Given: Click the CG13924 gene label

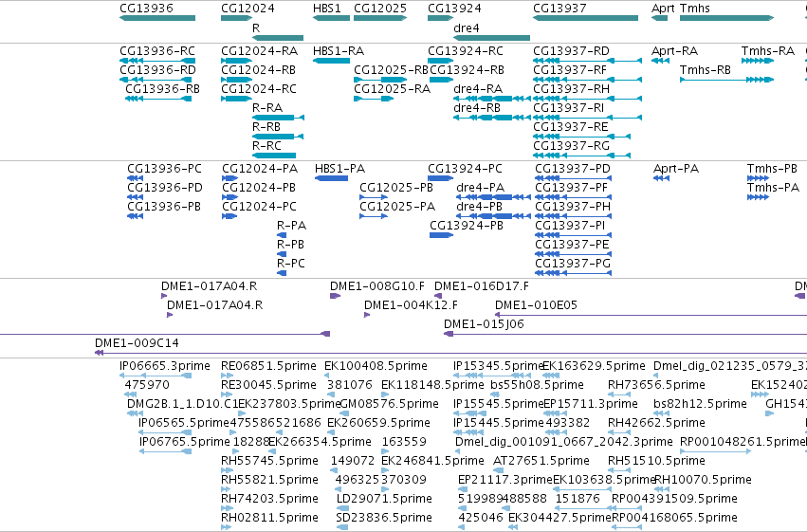Looking at the screenshot, I should click(x=455, y=9).
